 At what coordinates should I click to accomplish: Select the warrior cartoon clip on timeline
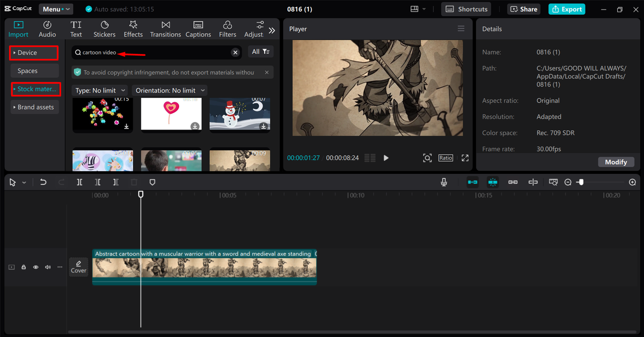point(204,267)
